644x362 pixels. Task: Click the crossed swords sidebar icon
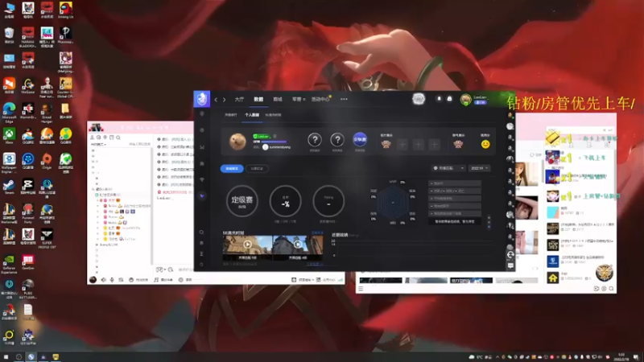pyautogui.click(x=202, y=147)
